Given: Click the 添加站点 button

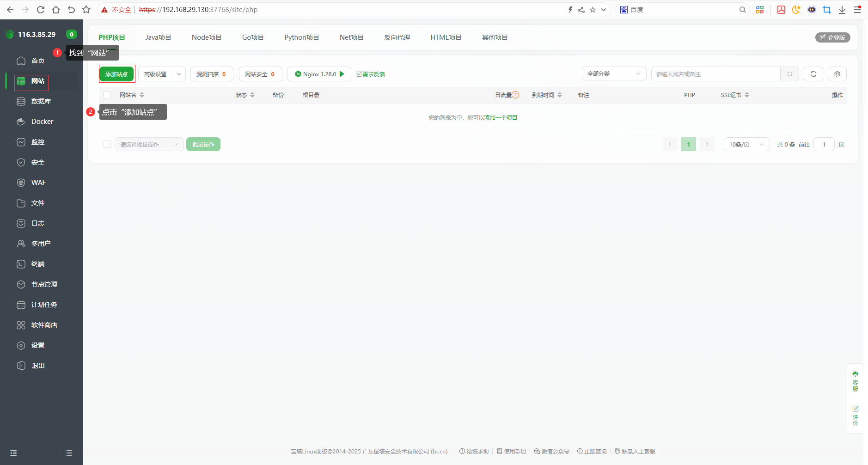Looking at the screenshot, I should pos(116,74).
